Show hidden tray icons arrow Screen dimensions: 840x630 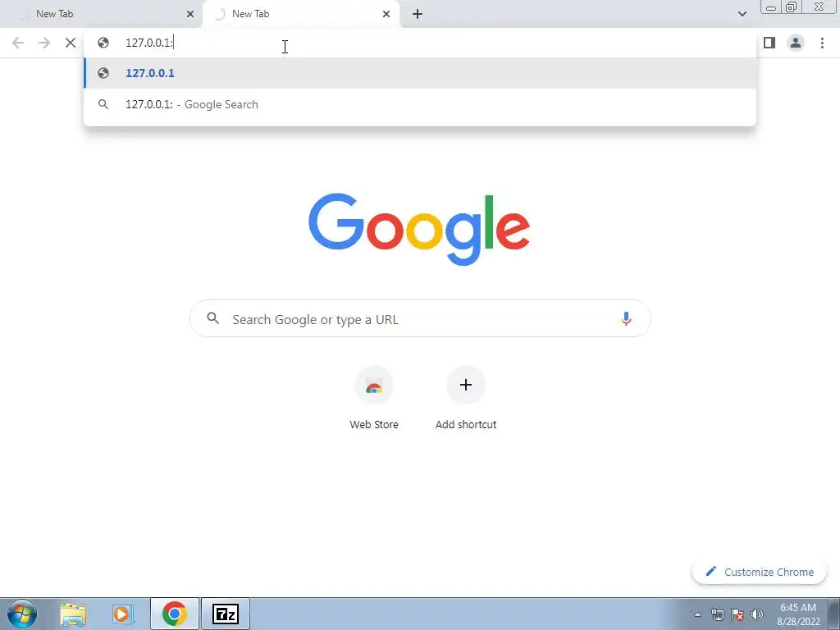tap(697, 614)
